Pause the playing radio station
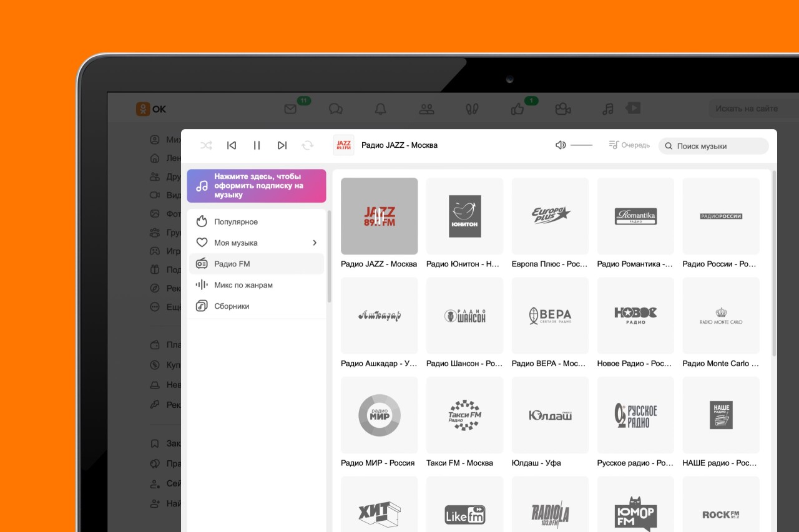 pyautogui.click(x=257, y=145)
